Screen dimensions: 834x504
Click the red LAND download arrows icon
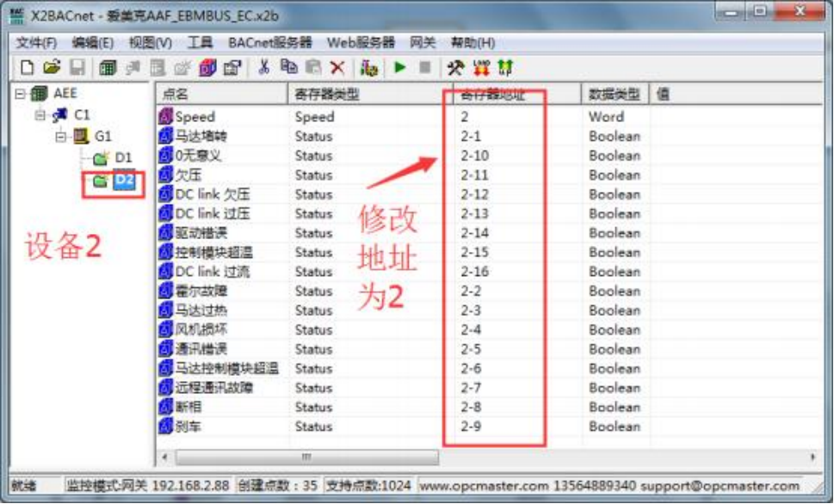[x=481, y=68]
